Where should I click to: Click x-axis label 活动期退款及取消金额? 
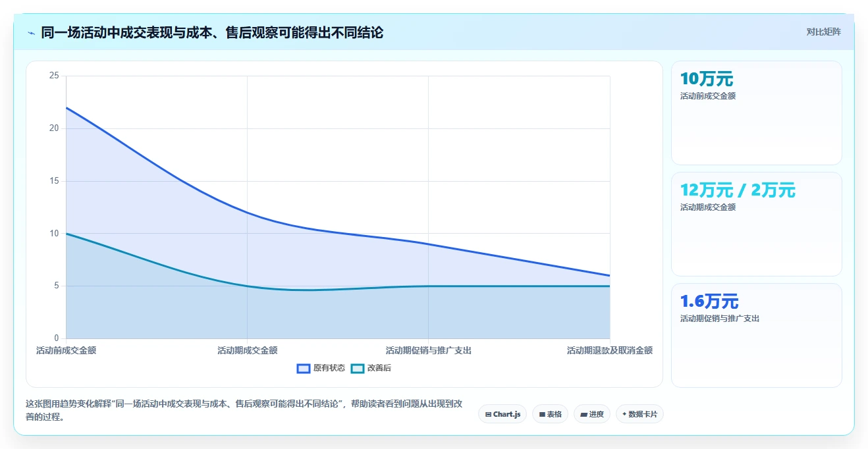(x=610, y=351)
